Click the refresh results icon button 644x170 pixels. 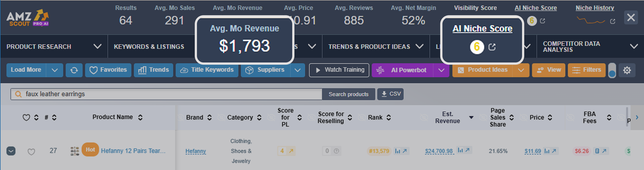(x=74, y=70)
